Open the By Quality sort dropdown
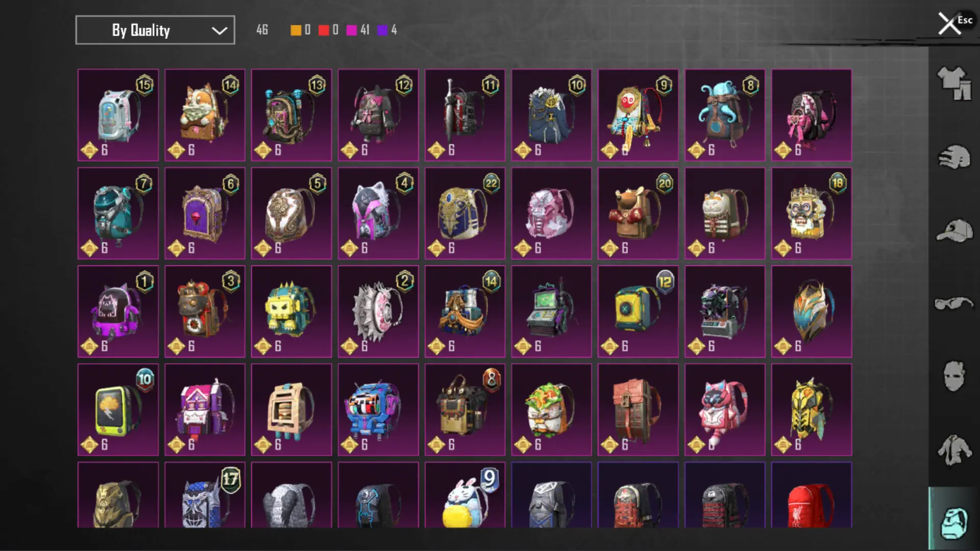 [155, 30]
